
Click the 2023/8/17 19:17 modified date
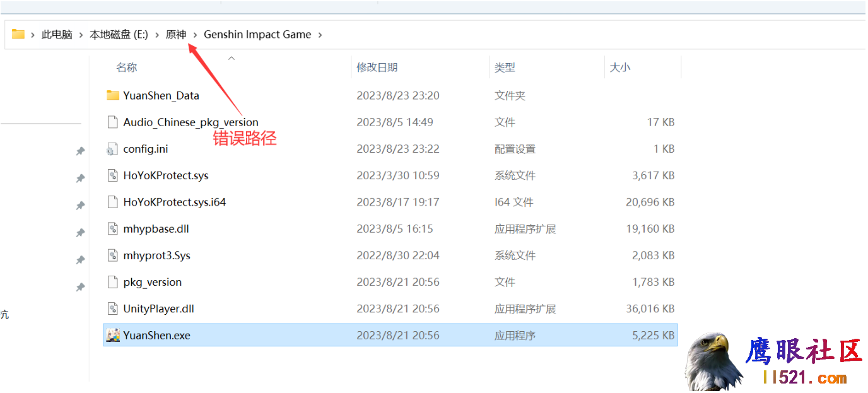398,202
